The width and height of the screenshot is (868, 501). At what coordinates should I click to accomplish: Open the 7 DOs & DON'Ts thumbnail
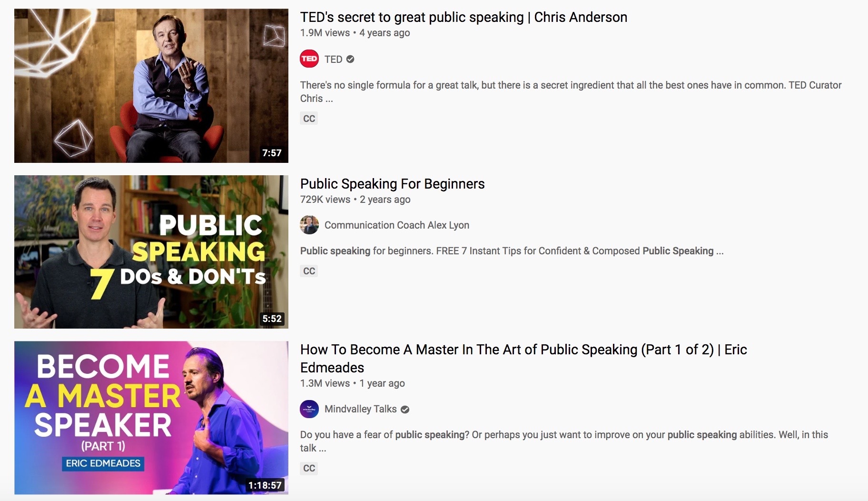151,252
